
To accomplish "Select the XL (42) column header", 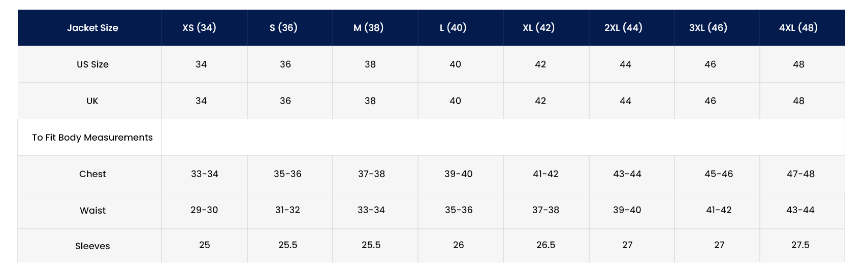I will tap(538, 28).
